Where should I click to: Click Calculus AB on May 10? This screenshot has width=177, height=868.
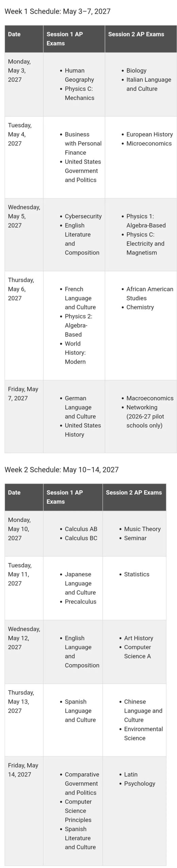point(81,529)
